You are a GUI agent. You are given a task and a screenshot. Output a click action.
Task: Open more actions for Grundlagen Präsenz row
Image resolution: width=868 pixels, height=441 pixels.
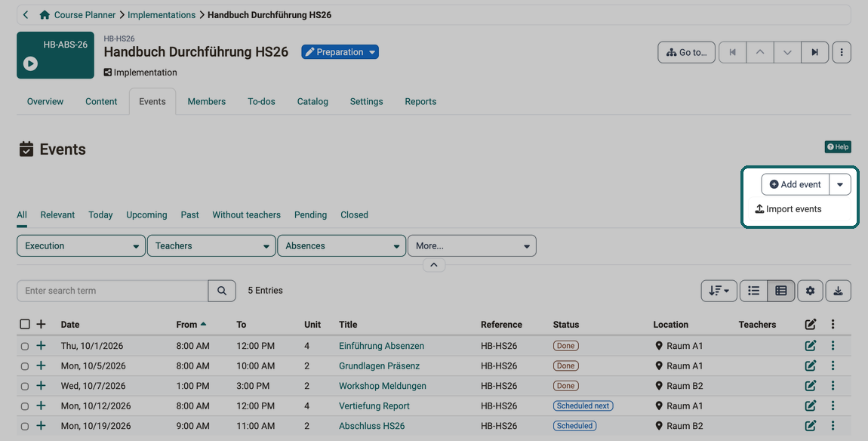pos(833,365)
